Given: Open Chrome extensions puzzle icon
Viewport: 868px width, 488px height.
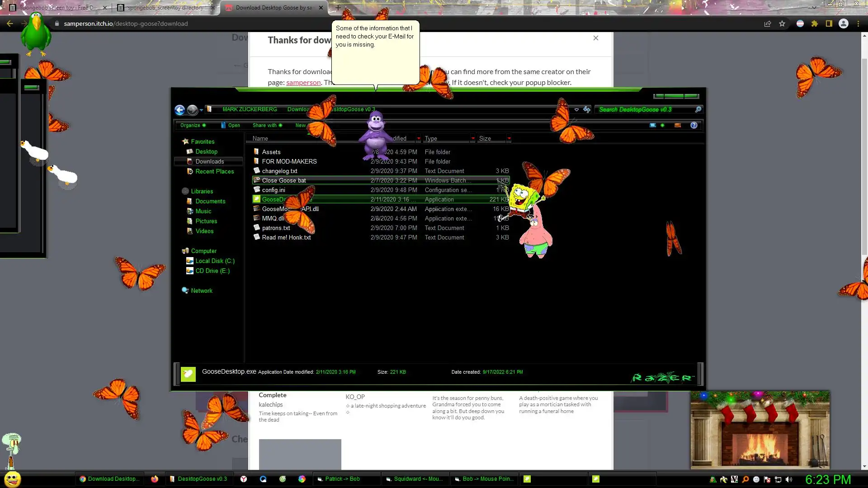Looking at the screenshot, I should (x=814, y=23).
